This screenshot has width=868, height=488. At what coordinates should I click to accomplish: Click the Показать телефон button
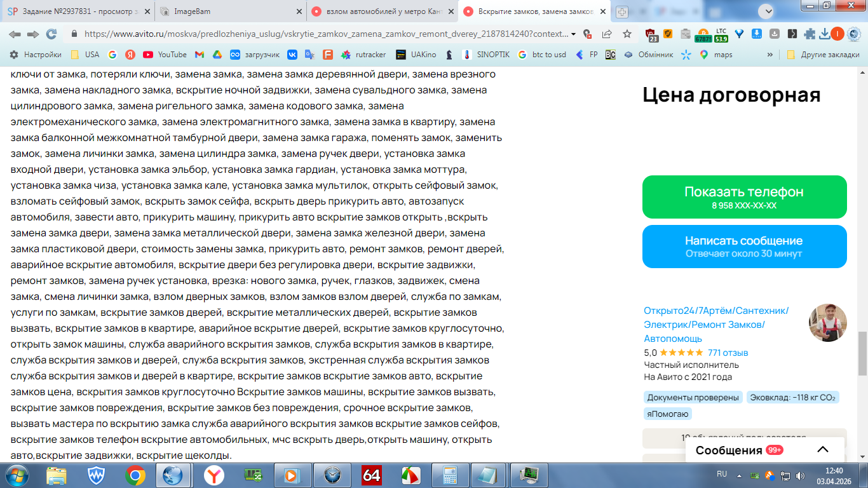pyautogui.click(x=744, y=197)
